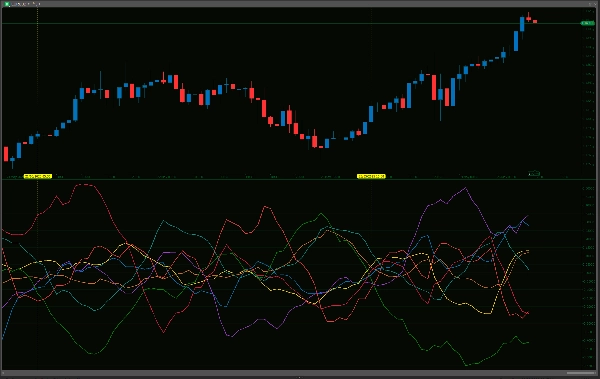
Task: Select the tallest blue candle at chart top right
Action: click(x=516, y=41)
